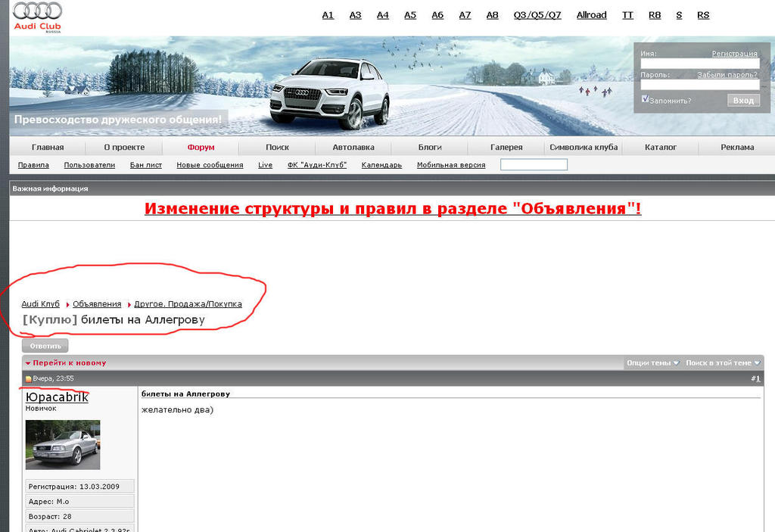The image size is (775, 532).
Task: Click the post status icon beside Вчера
Action: click(x=29, y=378)
